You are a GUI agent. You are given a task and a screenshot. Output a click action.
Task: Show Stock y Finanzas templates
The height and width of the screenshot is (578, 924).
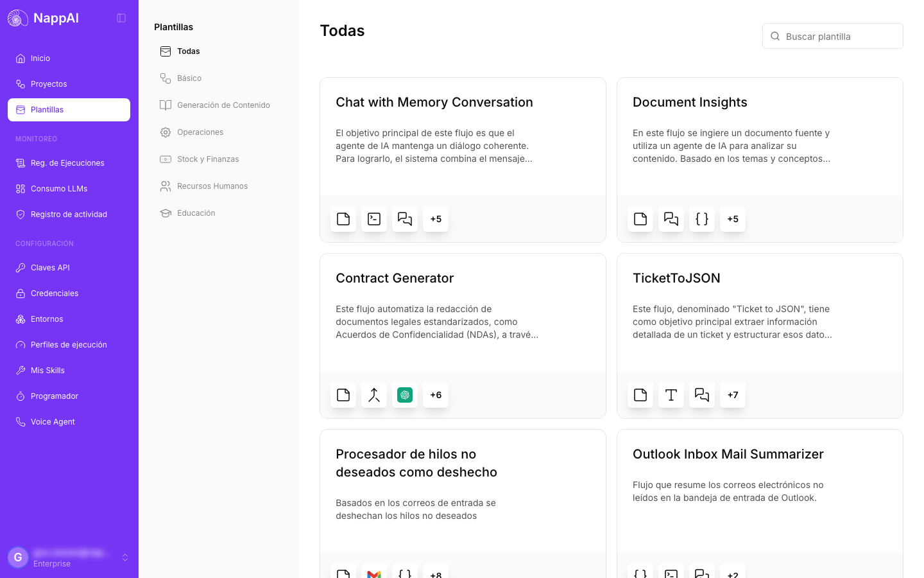click(219, 159)
